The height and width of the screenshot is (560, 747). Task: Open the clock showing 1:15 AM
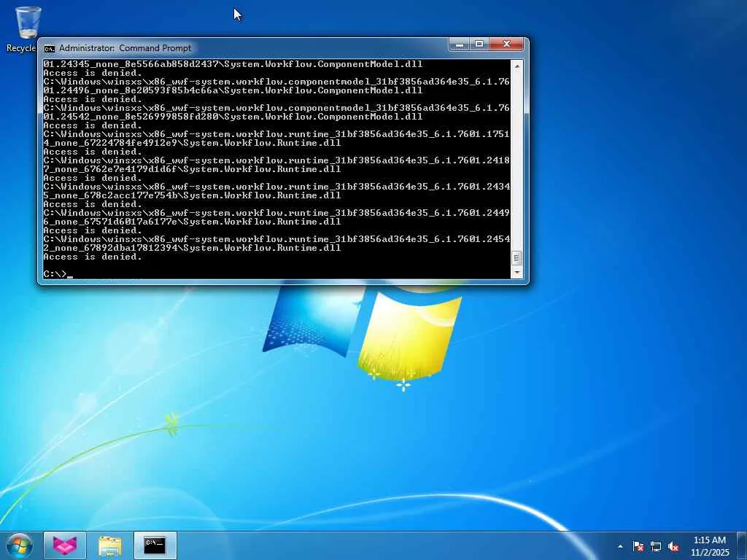pos(710,546)
